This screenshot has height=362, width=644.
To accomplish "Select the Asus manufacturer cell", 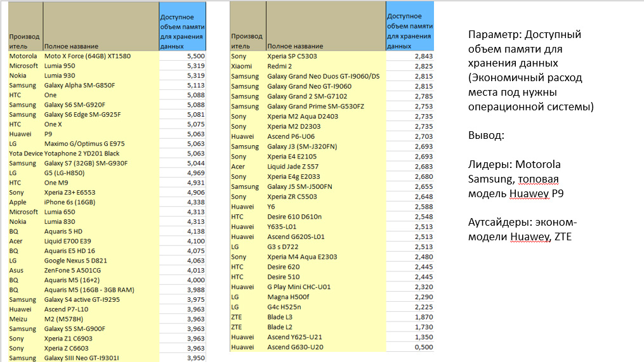I will pyautogui.click(x=25, y=271).
